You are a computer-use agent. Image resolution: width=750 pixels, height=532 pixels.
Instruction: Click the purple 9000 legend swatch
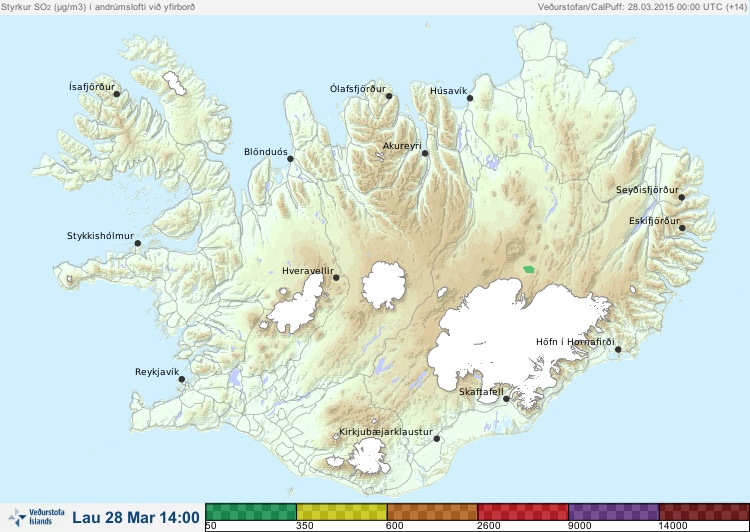point(614,512)
